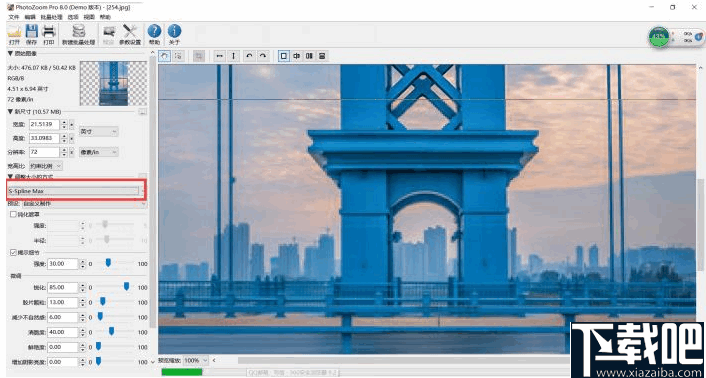The width and height of the screenshot is (706, 378).
Task: Click the preview horizontal scrollbar at bottom
Action: (x=403, y=360)
